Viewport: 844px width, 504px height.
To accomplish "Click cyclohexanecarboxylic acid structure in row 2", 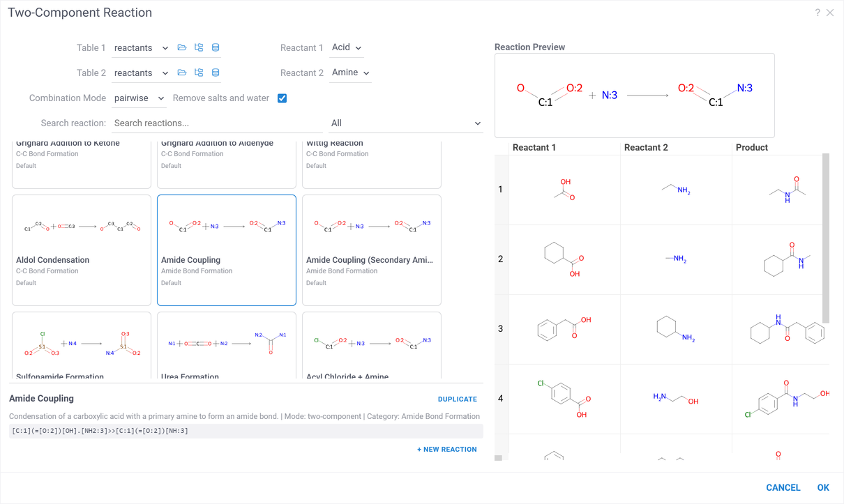I will point(564,259).
